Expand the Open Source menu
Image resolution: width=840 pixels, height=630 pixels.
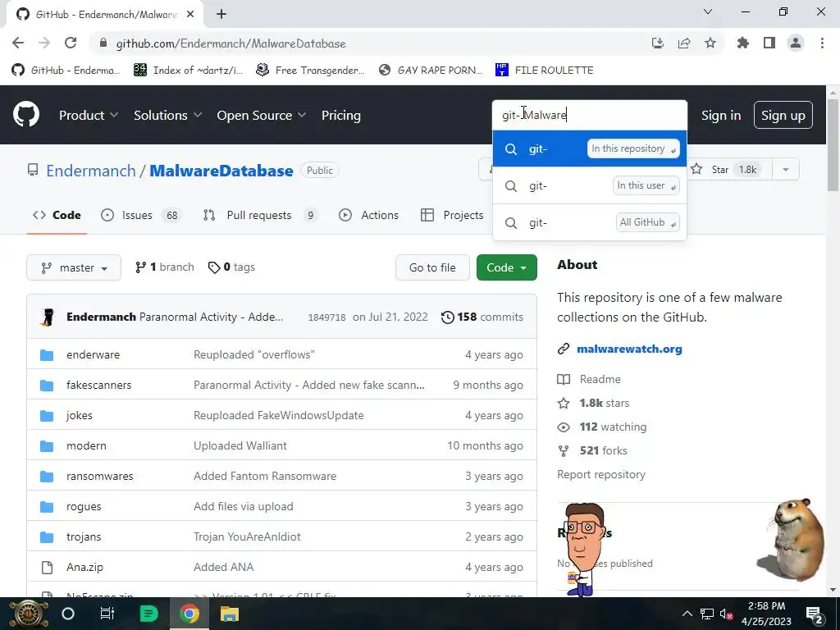click(x=262, y=115)
